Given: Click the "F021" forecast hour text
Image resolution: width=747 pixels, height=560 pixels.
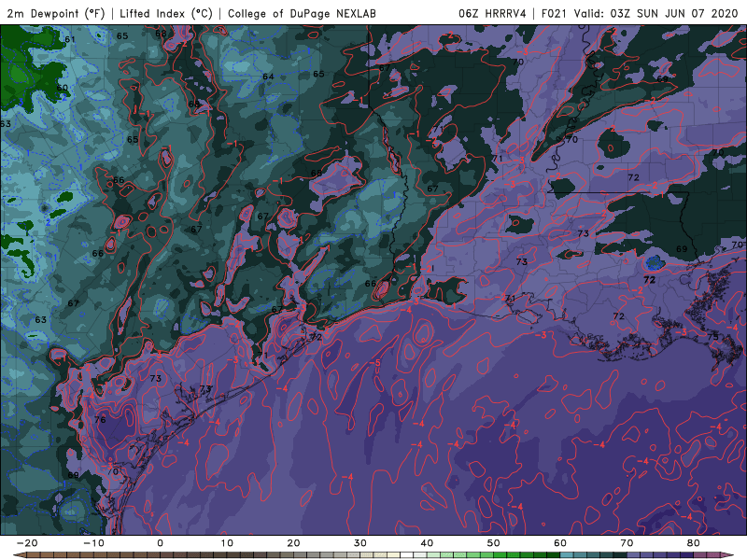Looking at the screenshot, I should pyautogui.click(x=554, y=13).
